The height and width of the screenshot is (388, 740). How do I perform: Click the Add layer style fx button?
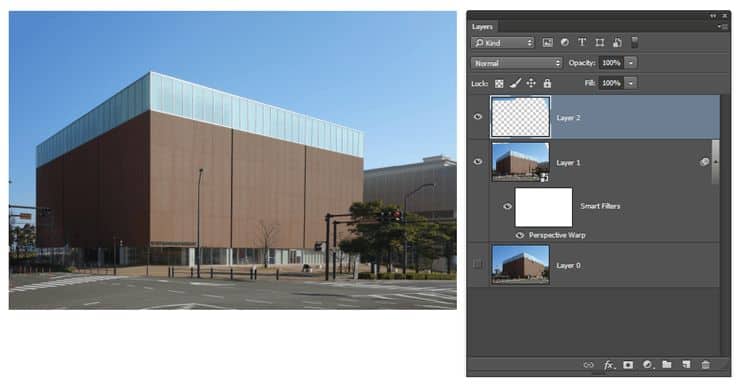click(609, 365)
